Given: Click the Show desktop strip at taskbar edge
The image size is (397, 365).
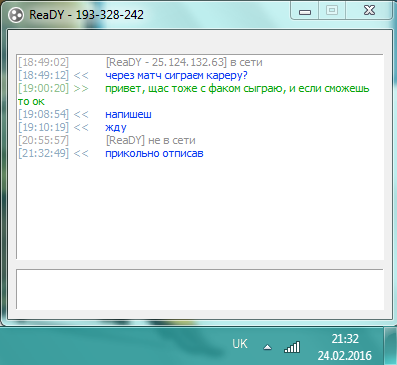Looking at the screenshot, I should click(x=390, y=346).
